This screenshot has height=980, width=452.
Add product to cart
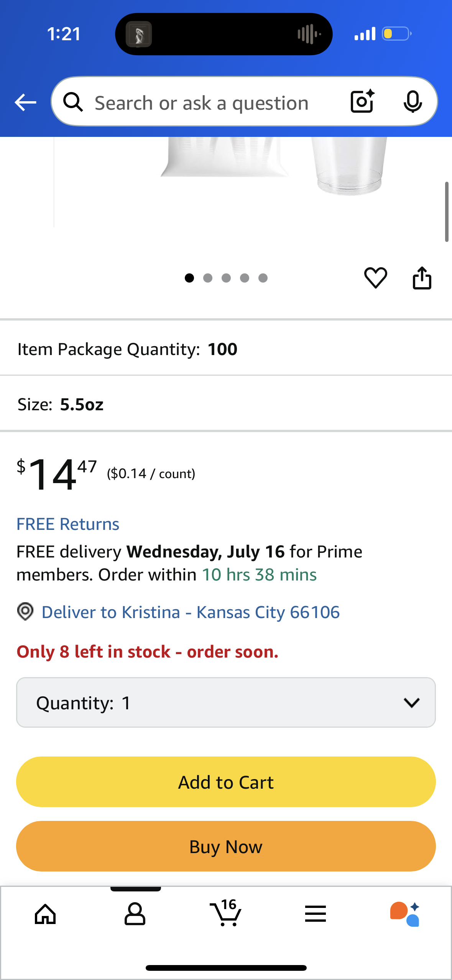point(226,782)
